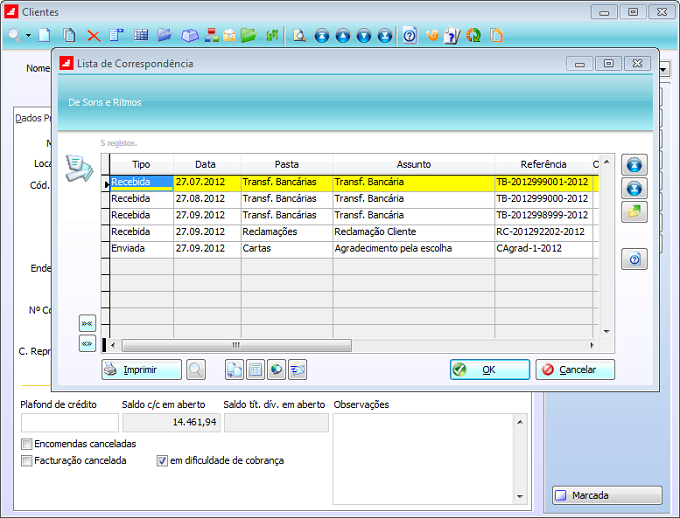Duplicate record using the copy pages icon

69,35
